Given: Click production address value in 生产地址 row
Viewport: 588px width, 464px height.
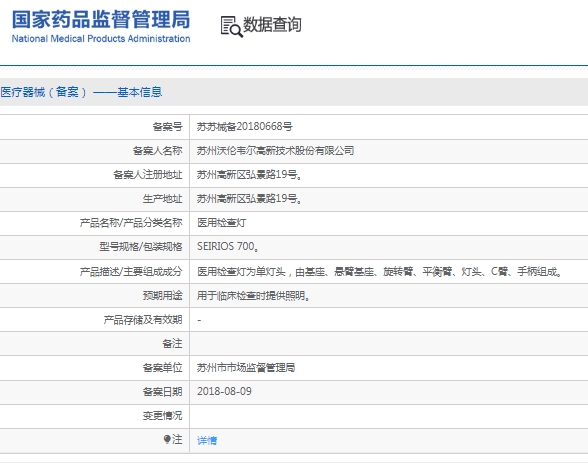Looking at the screenshot, I should coord(249,199).
